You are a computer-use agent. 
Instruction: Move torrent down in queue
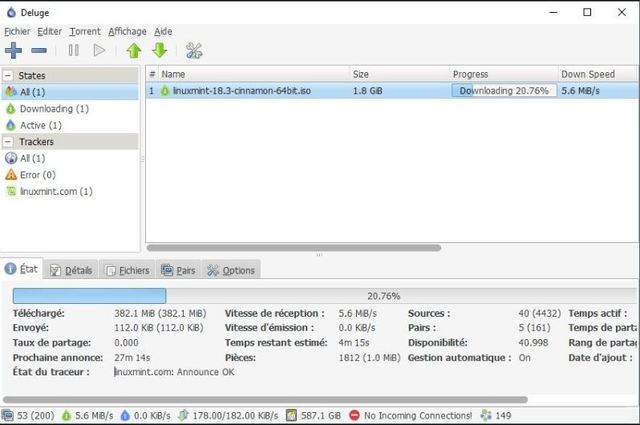[x=159, y=50]
